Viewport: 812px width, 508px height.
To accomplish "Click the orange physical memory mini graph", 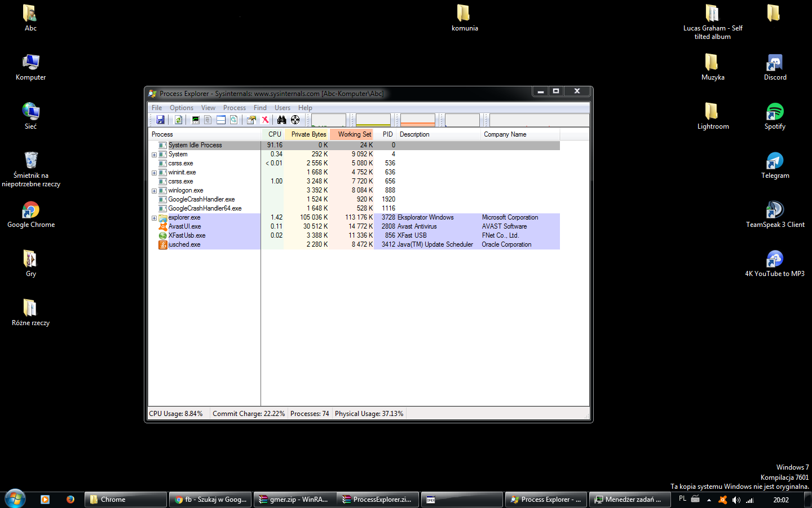I will (x=418, y=120).
